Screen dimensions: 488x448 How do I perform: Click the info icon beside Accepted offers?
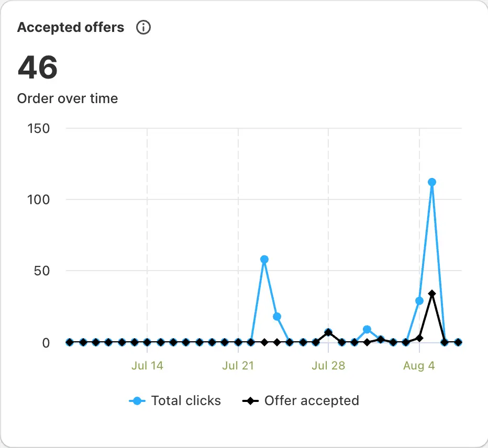click(143, 28)
